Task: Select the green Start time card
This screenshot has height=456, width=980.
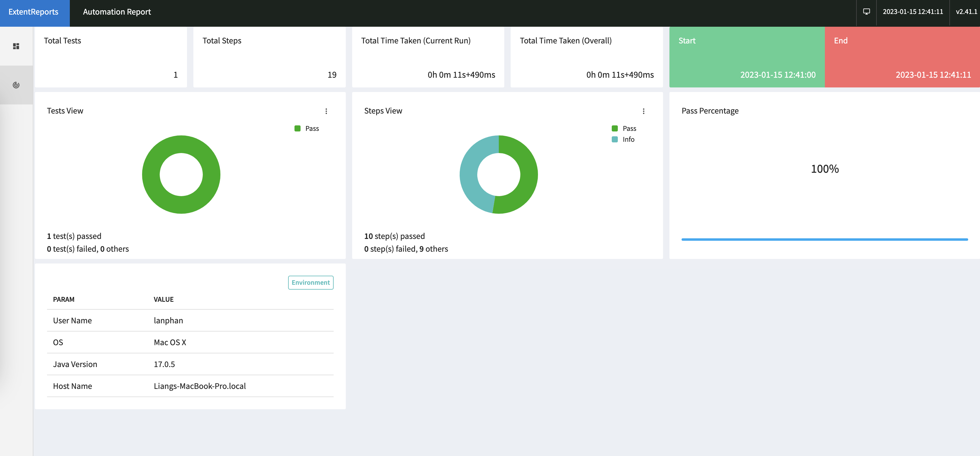Action: (x=747, y=57)
